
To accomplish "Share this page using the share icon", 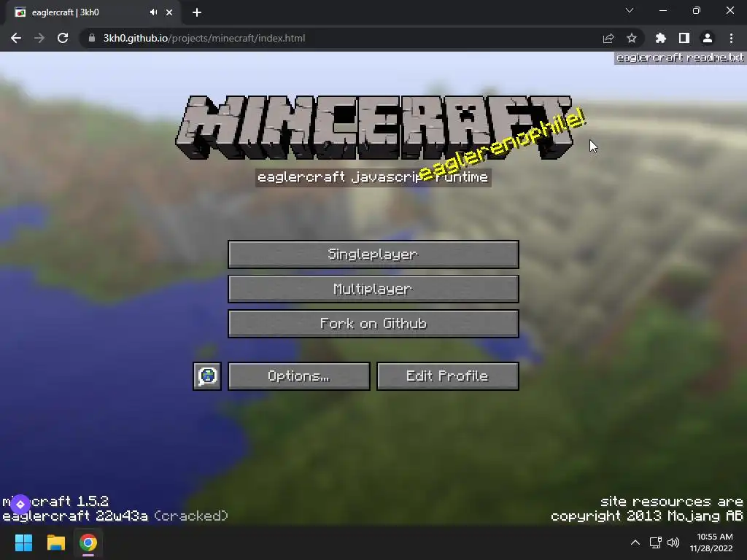I will click(x=608, y=38).
